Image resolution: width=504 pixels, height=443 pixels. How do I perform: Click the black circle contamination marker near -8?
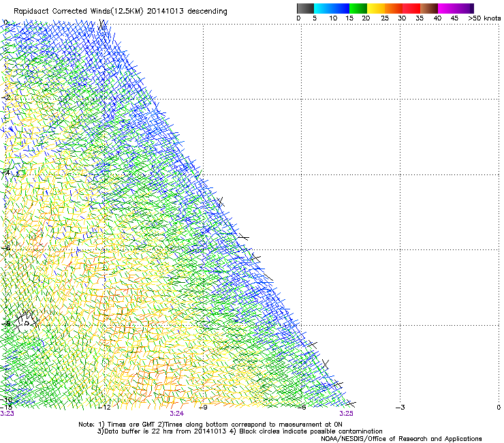tap(27, 323)
